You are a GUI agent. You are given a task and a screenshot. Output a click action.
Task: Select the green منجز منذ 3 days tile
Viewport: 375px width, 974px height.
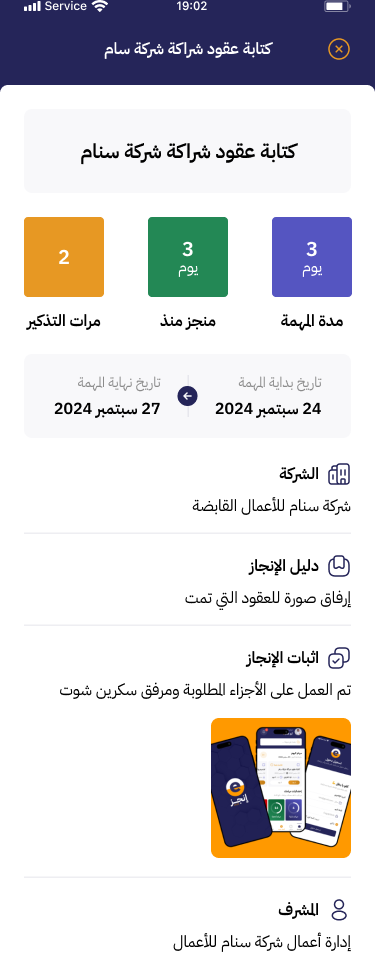(188, 257)
